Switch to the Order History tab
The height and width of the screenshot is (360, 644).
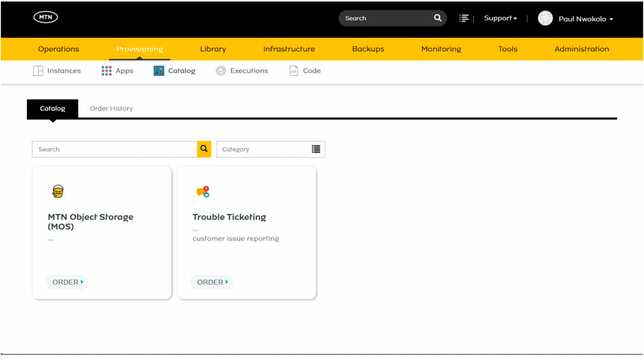pyautogui.click(x=111, y=109)
